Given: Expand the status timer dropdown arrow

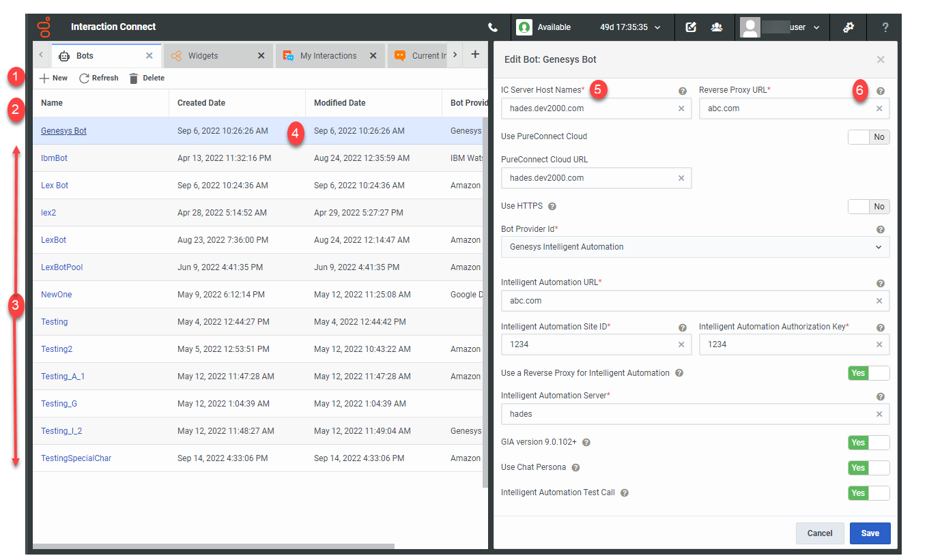Looking at the screenshot, I should 657,27.
